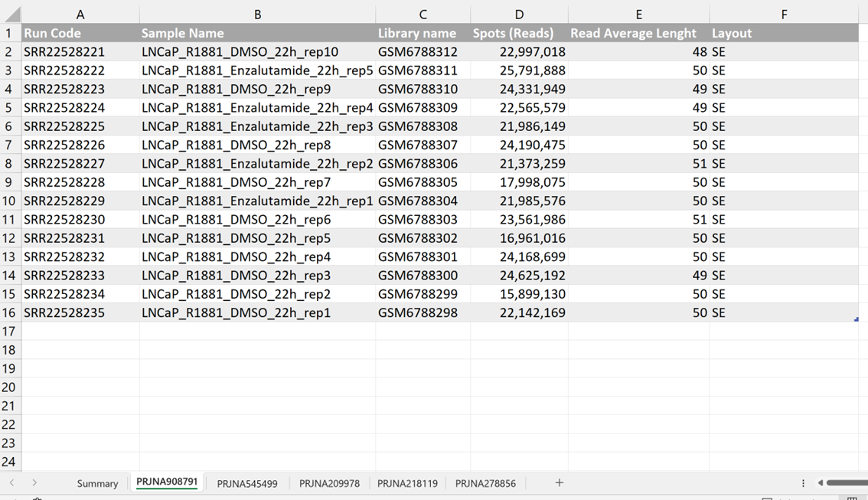The image size is (868, 500).
Task: Open the PRJNA209978 sheet tab
Action: [x=329, y=483]
